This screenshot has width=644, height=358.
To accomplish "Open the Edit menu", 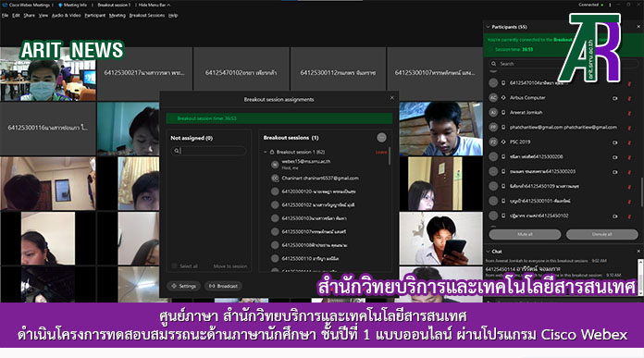I will tap(16, 16).
